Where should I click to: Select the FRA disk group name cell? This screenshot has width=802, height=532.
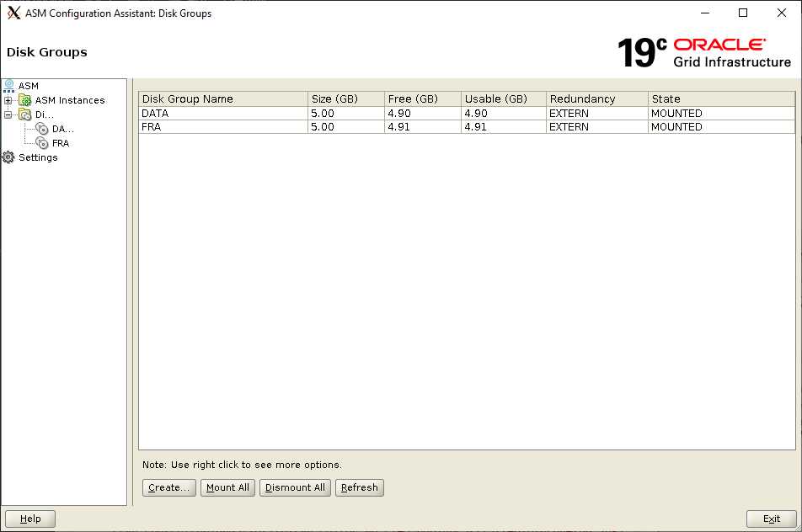(223, 127)
